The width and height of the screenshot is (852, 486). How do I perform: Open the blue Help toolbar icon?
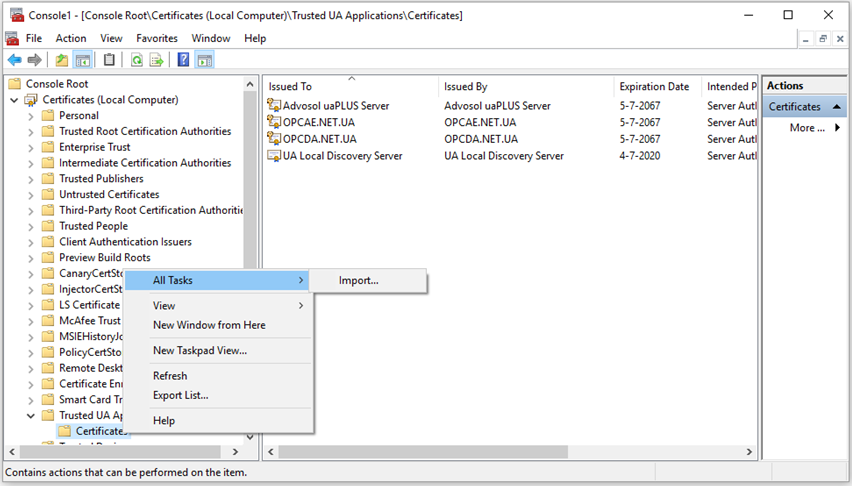click(x=184, y=60)
